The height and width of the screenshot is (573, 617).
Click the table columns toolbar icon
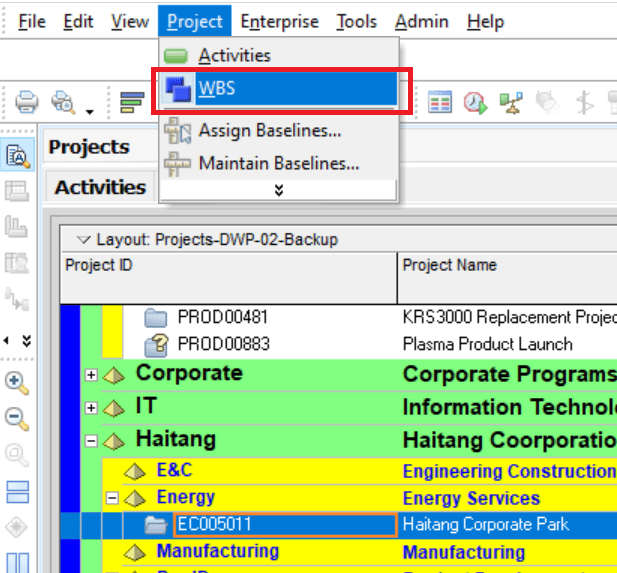[440, 102]
